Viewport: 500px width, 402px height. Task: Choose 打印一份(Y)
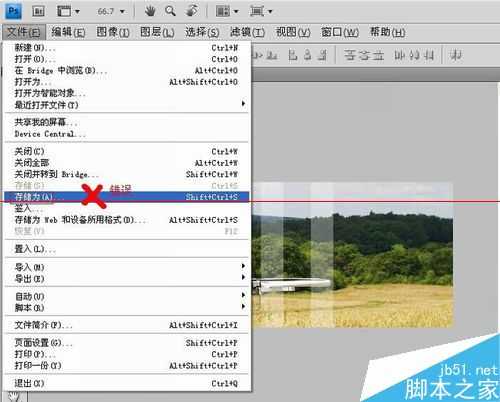pos(127,365)
